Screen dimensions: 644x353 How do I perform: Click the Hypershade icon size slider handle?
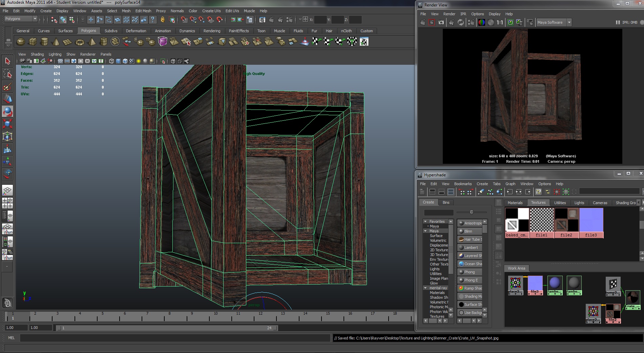pyautogui.click(x=471, y=212)
